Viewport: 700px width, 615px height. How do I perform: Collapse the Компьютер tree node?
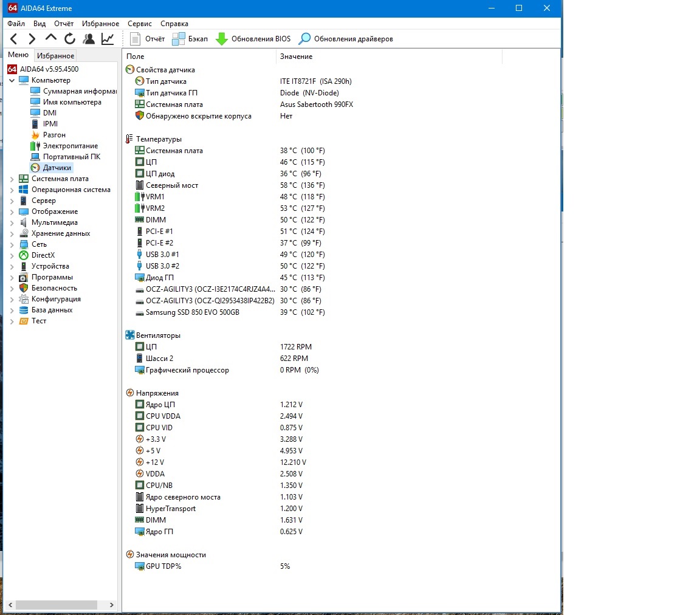[12, 80]
